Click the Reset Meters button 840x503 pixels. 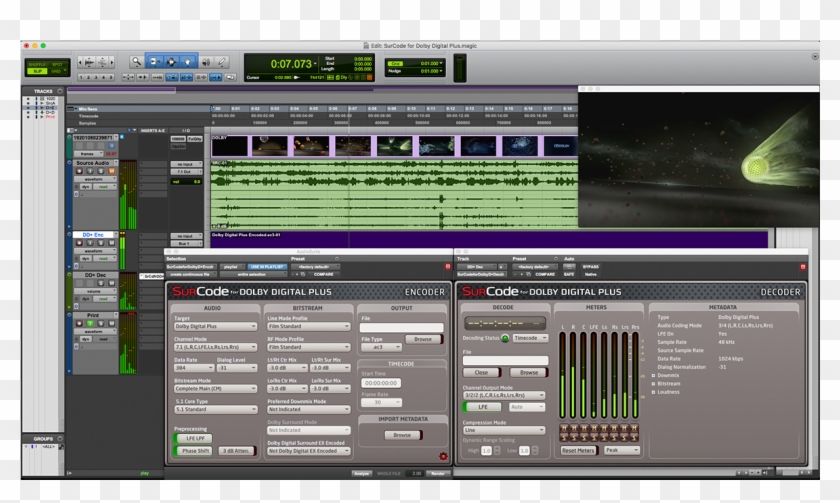tap(576, 450)
